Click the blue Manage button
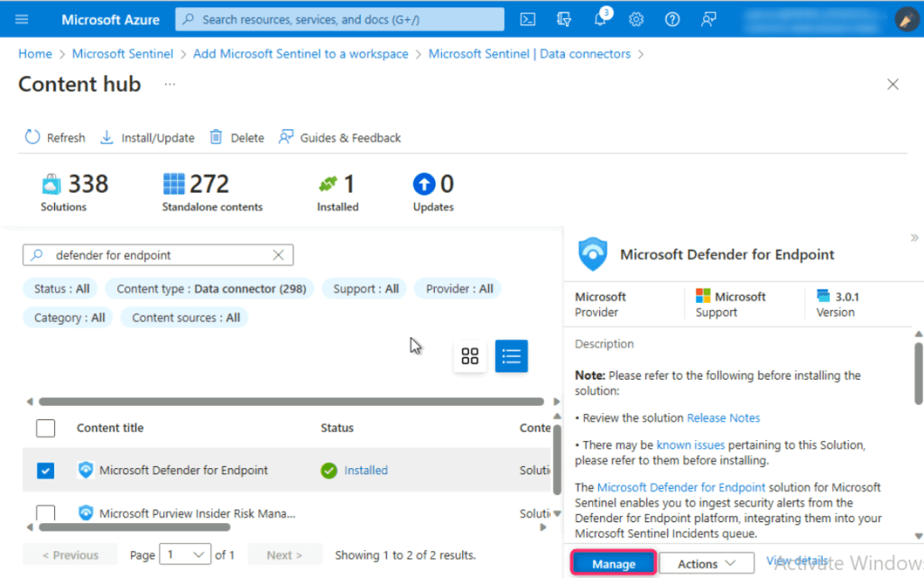Viewport: 924px width, 578px height. [614, 564]
